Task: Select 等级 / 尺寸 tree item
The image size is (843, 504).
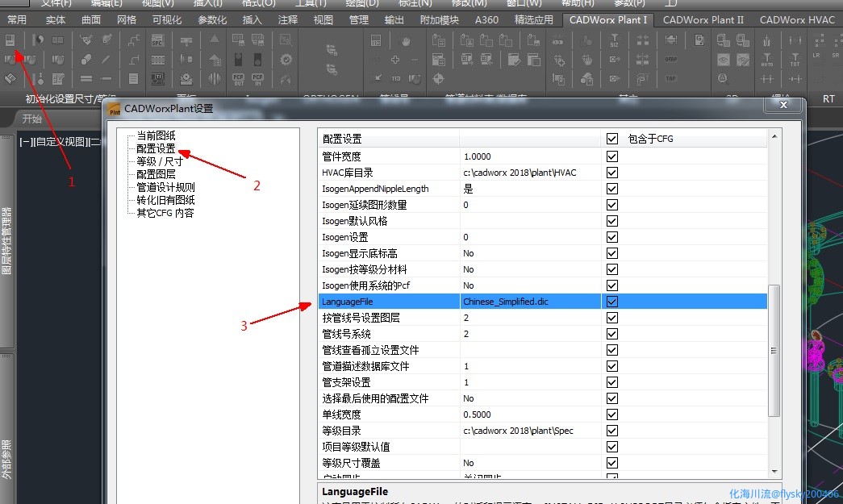Action: (x=160, y=161)
